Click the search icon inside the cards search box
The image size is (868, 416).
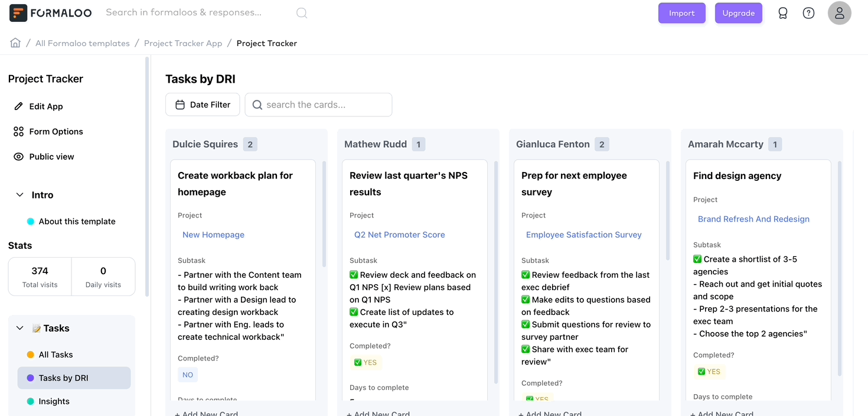click(257, 105)
